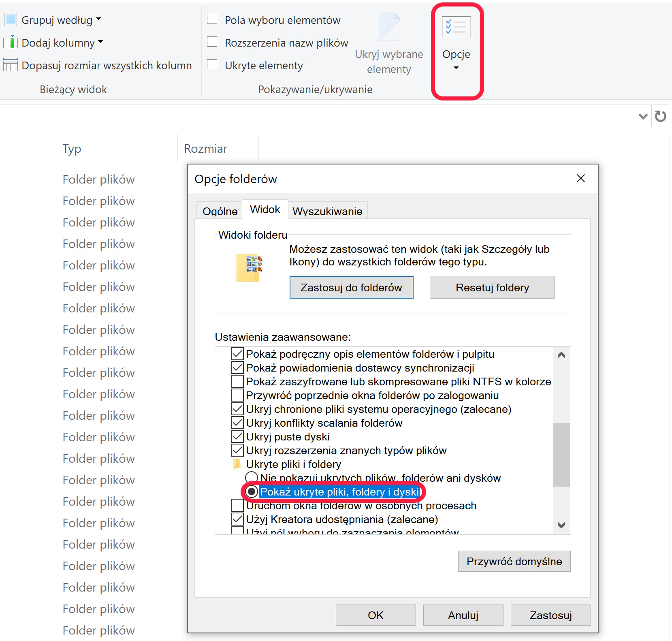Uncheck Ukryj rozszerzenia znanych typów plików
The image size is (672, 641).
[x=237, y=450]
